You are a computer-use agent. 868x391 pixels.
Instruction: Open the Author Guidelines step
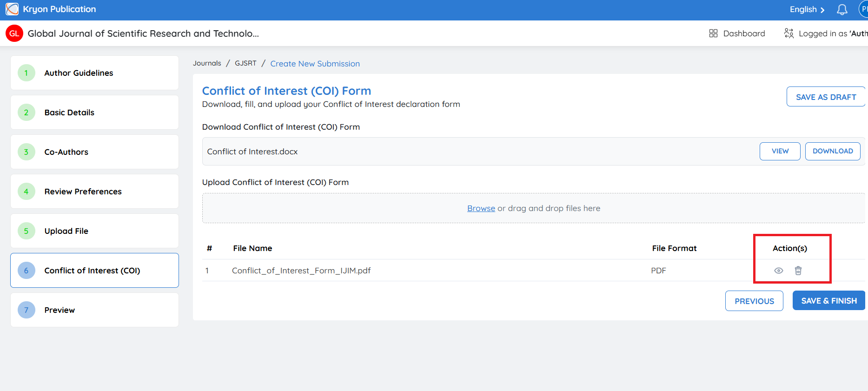point(94,73)
